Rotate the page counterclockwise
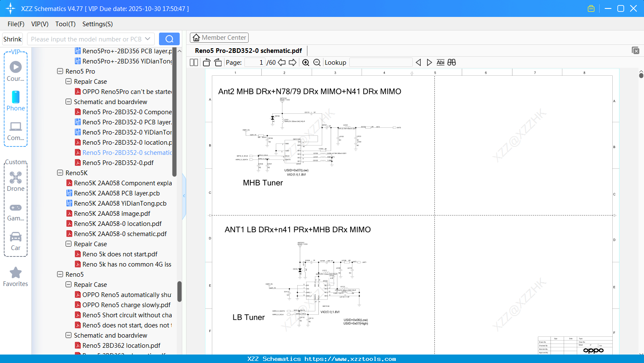Screen dimensions: 644x363 click(x=206, y=62)
